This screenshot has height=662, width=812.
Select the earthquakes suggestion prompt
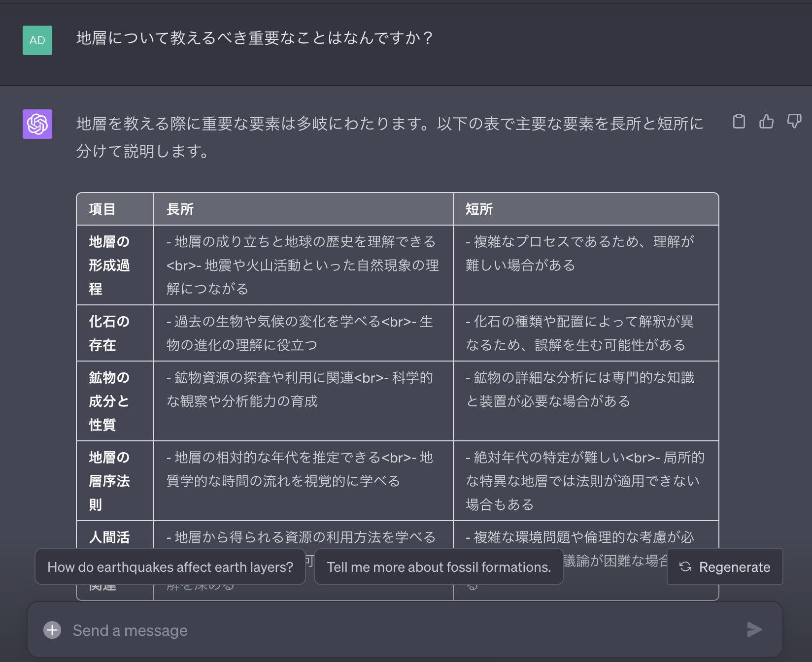170,567
